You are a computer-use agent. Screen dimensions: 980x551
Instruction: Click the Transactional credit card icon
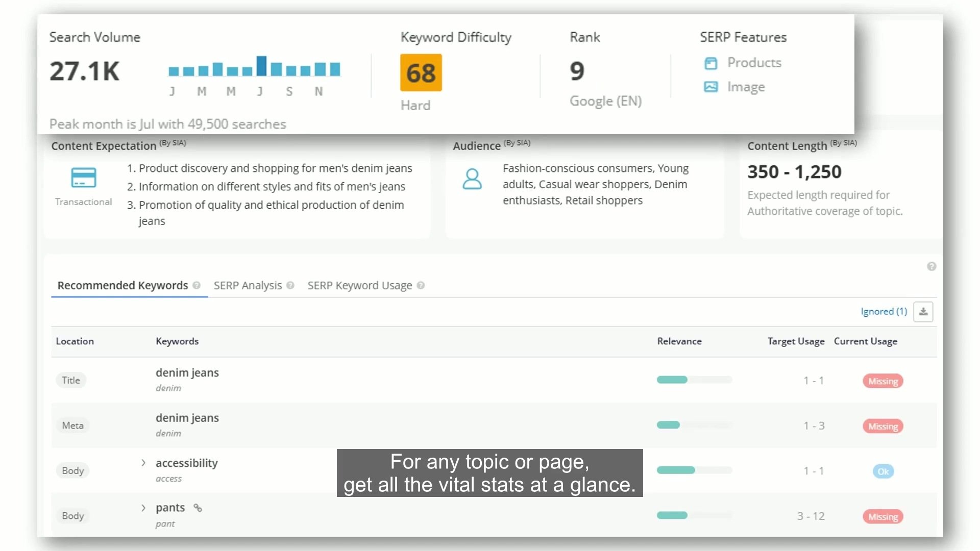click(84, 178)
